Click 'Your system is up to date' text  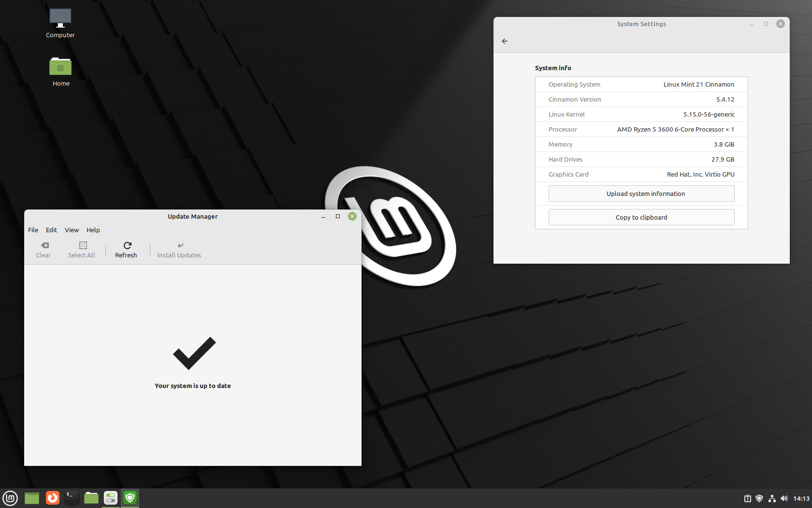tap(193, 386)
